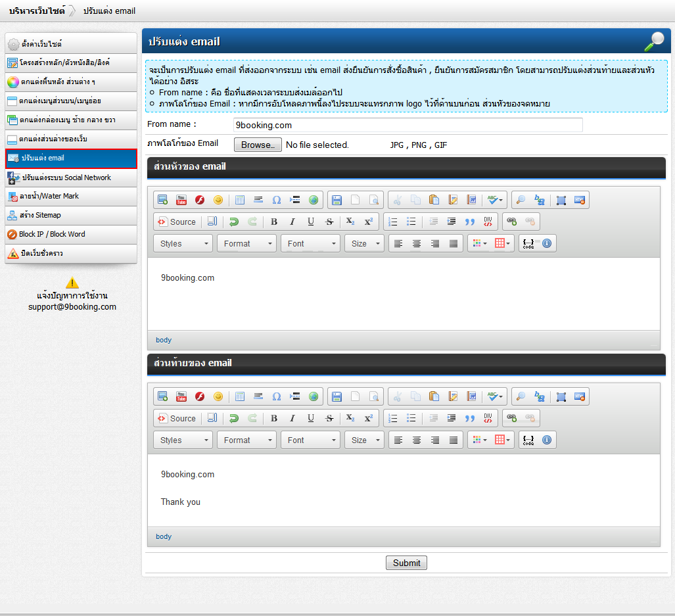Center align text in header editor
The image size is (675, 616).
[417, 244]
